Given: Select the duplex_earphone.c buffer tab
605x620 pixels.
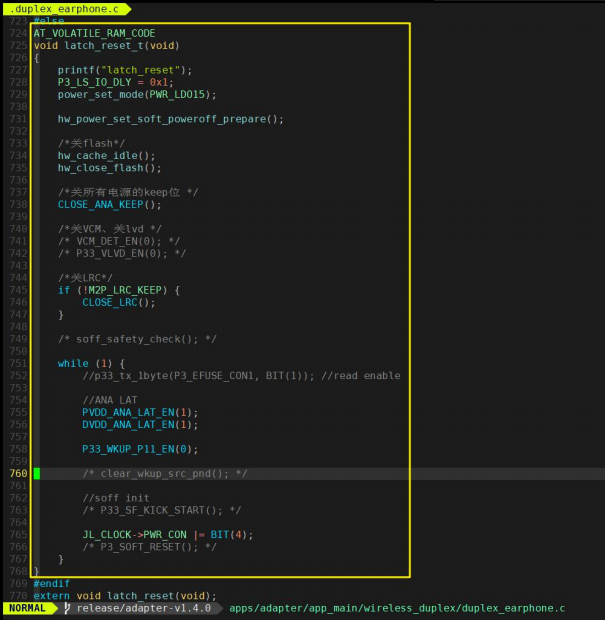Looking at the screenshot, I should coord(65,9).
